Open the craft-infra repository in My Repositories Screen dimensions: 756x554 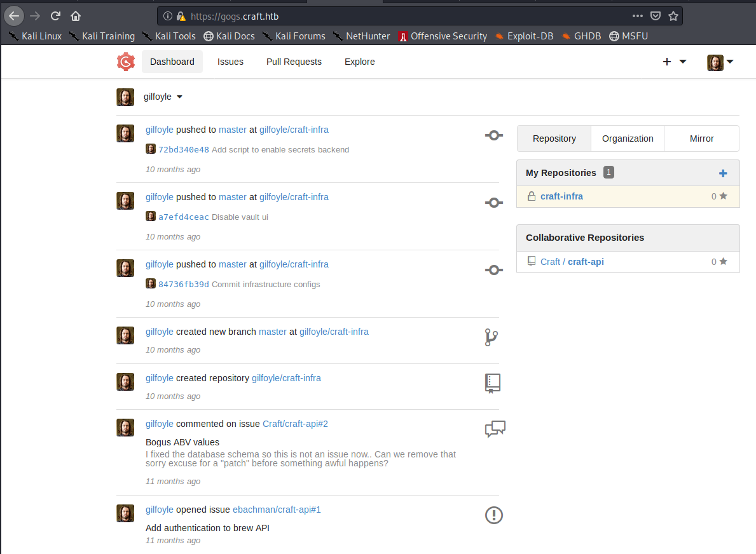(561, 196)
